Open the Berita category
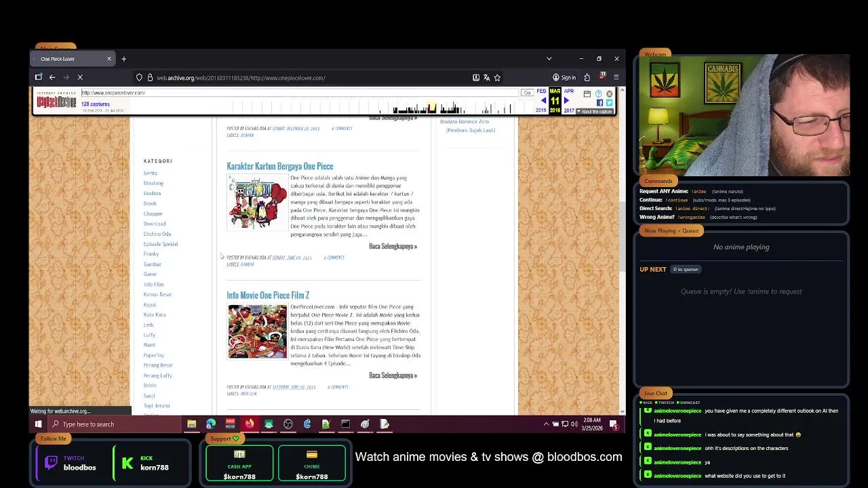 click(x=151, y=173)
